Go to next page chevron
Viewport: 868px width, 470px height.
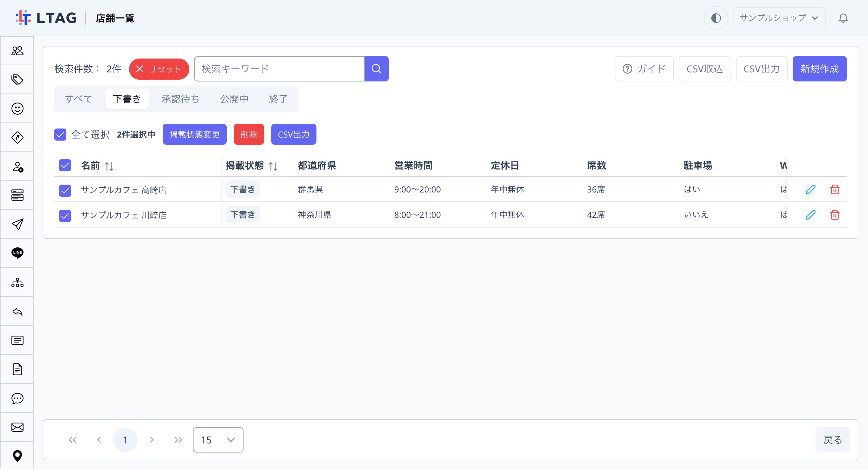pos(152,440)
